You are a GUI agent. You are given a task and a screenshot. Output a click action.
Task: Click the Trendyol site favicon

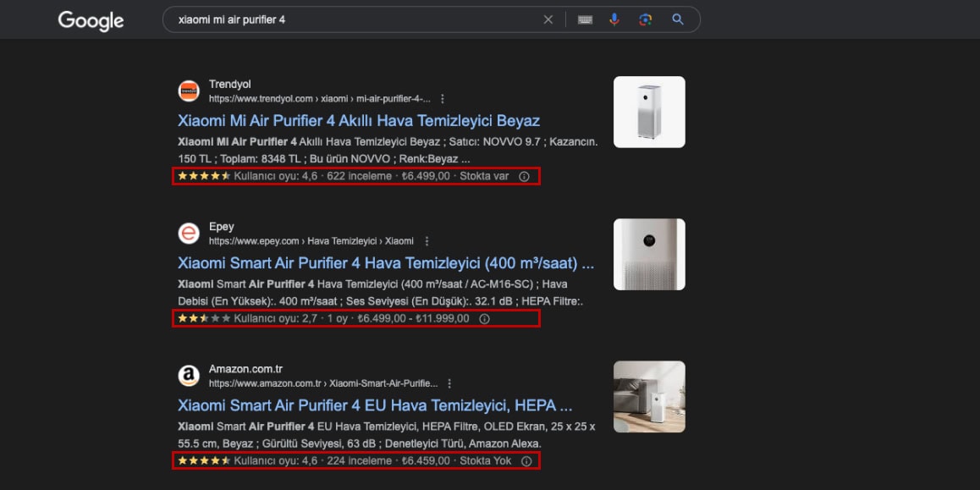click(189, 91)
